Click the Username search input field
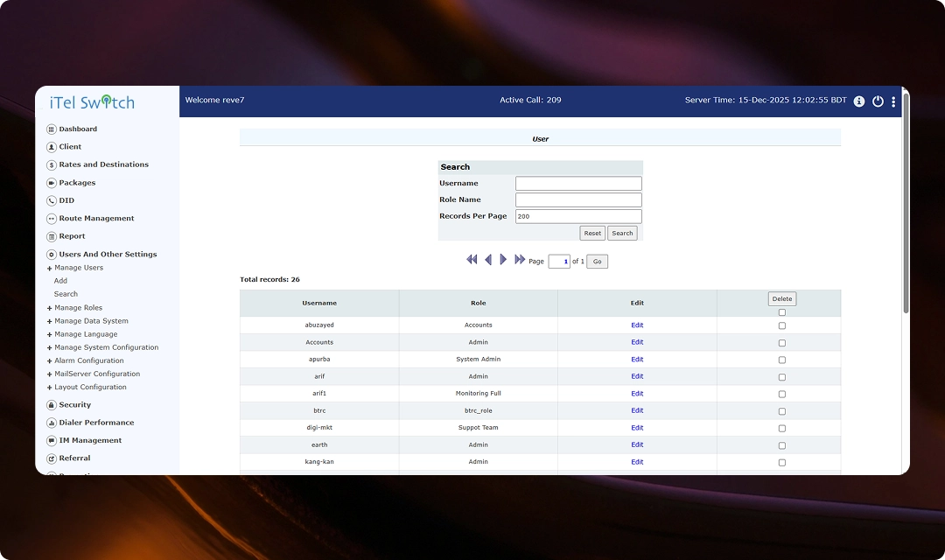 (x=578, y=184)
